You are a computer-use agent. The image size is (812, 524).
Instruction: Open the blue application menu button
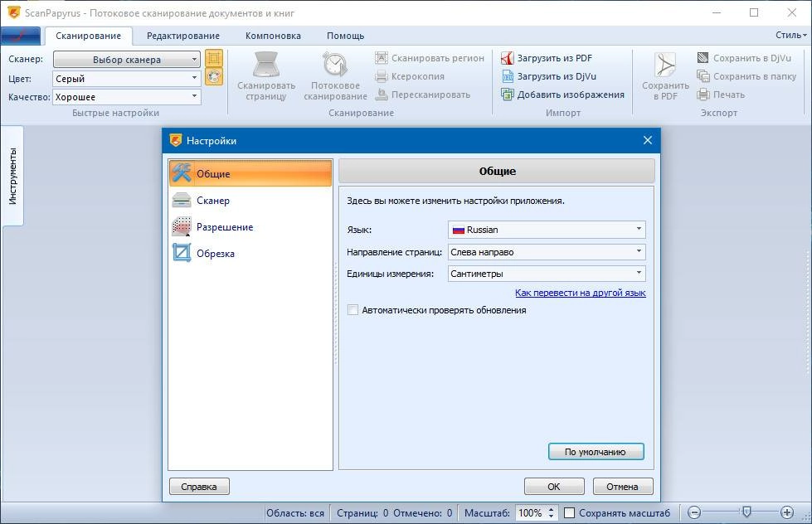(x=21, y=36)
